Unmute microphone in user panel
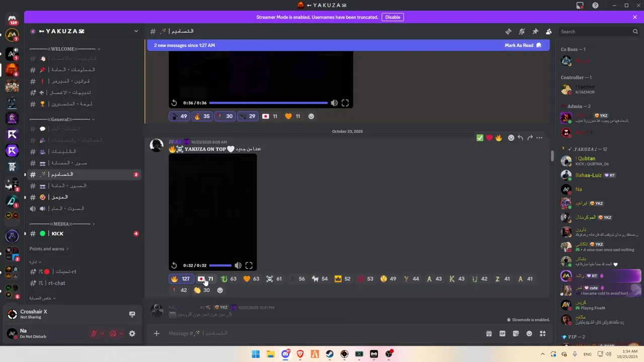644x362 pixels. 94,333
